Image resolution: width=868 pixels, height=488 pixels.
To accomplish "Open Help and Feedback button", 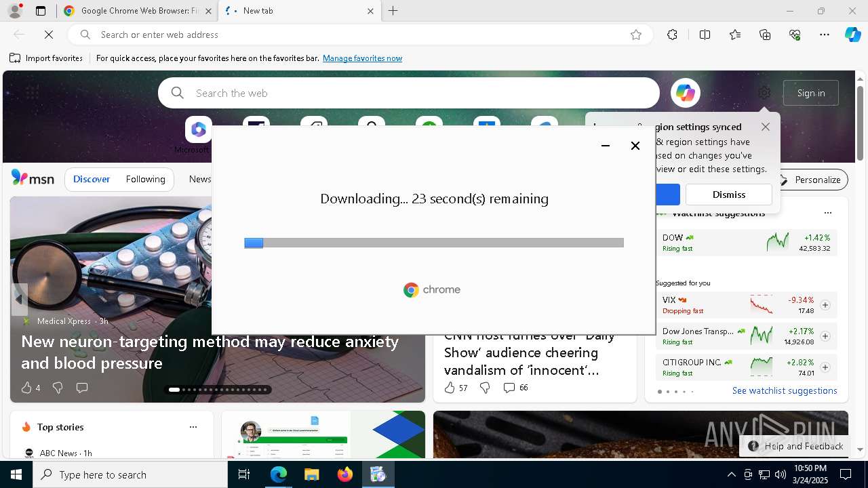I will click(x=795, y=446).
